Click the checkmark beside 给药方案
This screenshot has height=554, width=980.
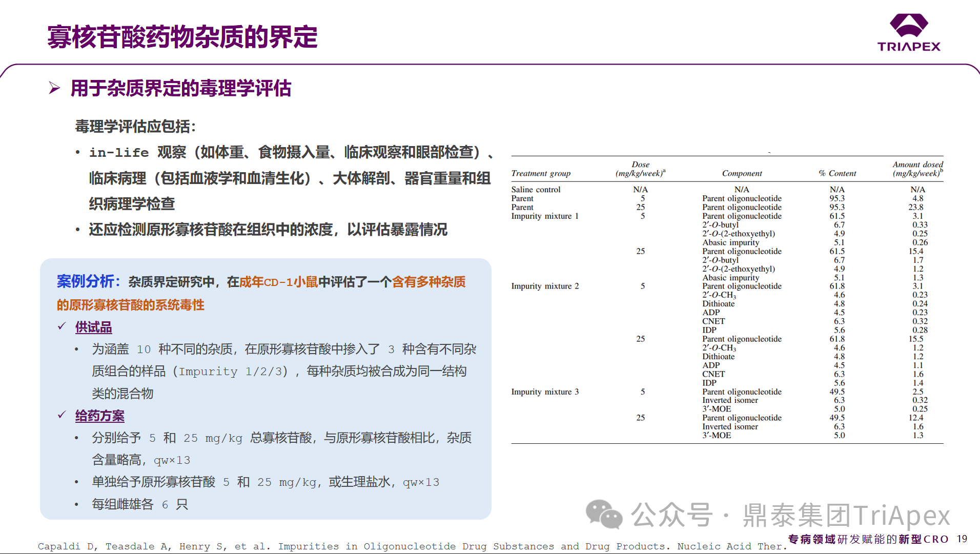[x=62, y=415]
